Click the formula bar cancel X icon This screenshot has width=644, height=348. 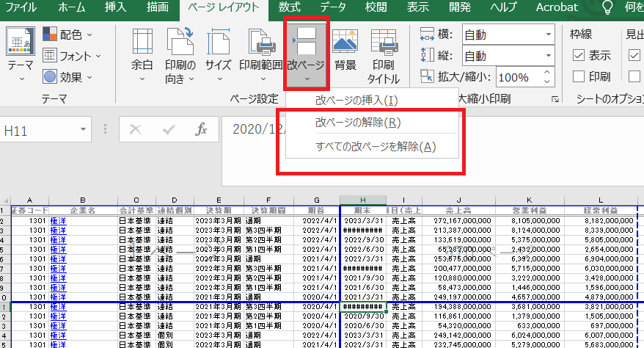point(135,130)
